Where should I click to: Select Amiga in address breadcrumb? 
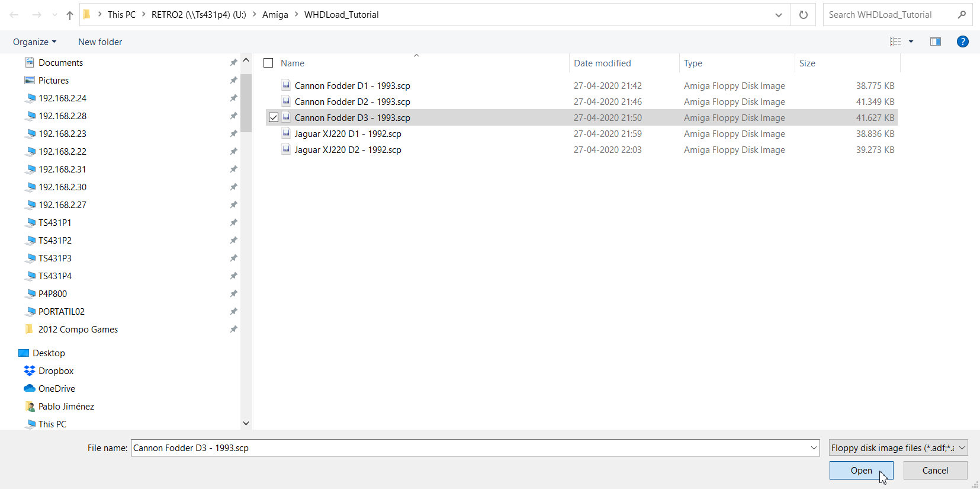click(275, 15)
